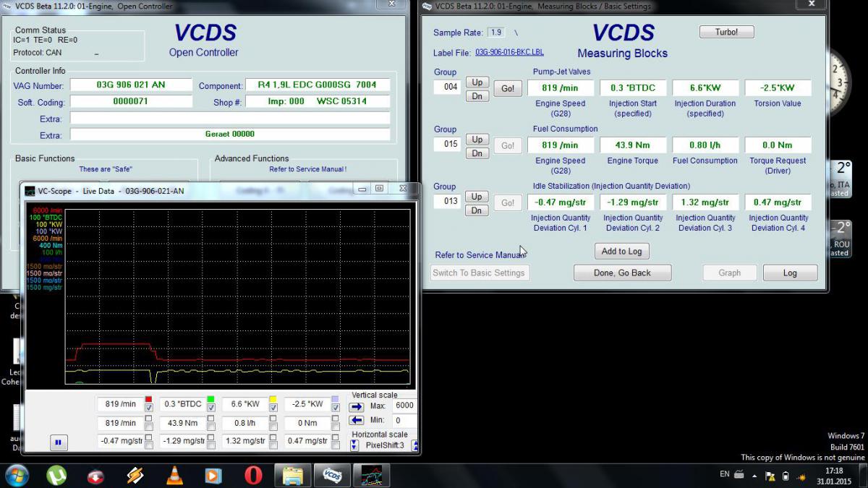Uncheck the 819 /min red trace checkbox
This screenshot has height=488, width=868.
[149, 408]
